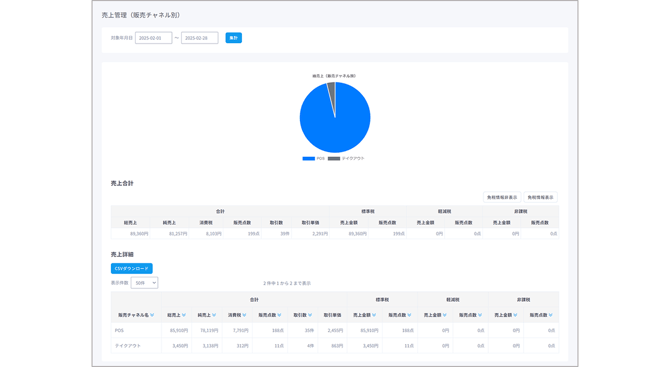Image resolution: width=670 pixels, height=367 pixels.
Task: Click the 2件中1から2まで表示 pagination text
Action: coord(287,283)
